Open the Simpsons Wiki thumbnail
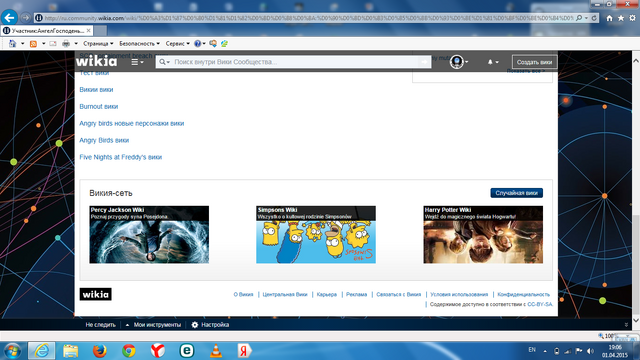640x360 pixels. click(x=316, y=235)
